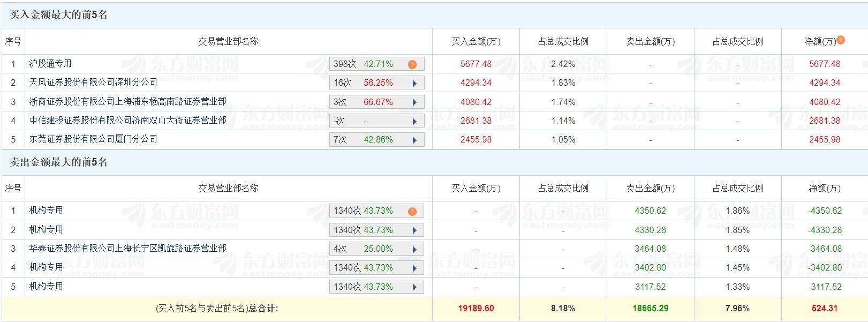Screen dimensions: 868x322
Task: Open 天风证券股份有限公司深圳分公司 link
Action: 93,83
